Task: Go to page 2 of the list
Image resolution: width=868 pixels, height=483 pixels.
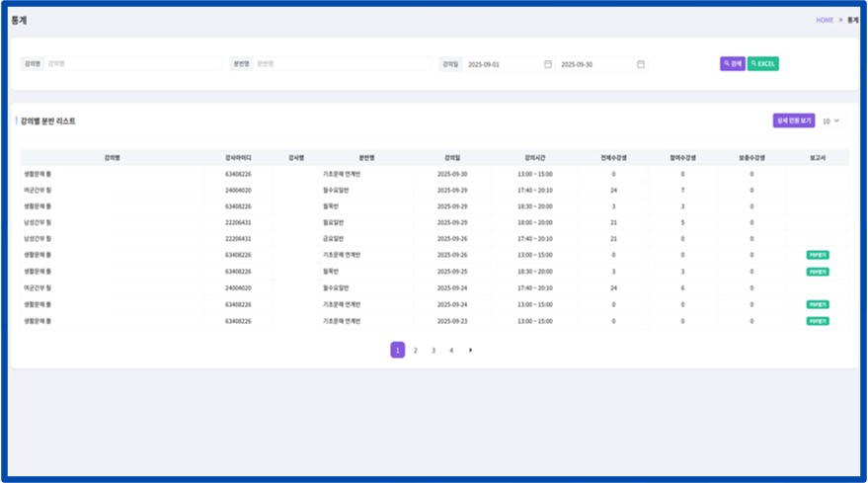Action: tap(416, 350)
